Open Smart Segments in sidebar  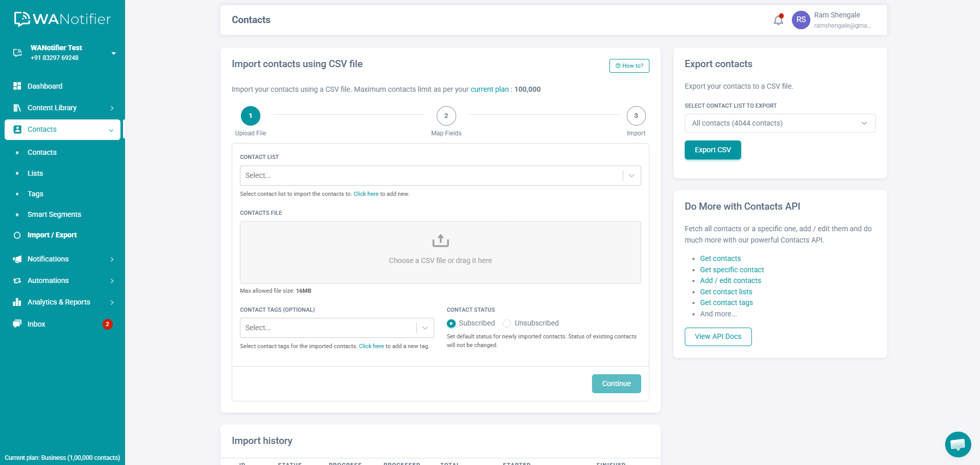[54, 214]
